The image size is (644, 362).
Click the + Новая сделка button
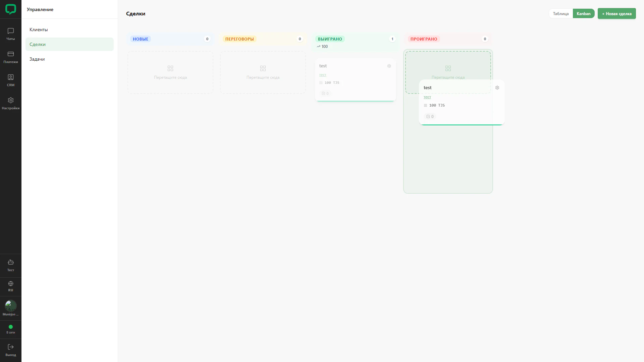616,13
